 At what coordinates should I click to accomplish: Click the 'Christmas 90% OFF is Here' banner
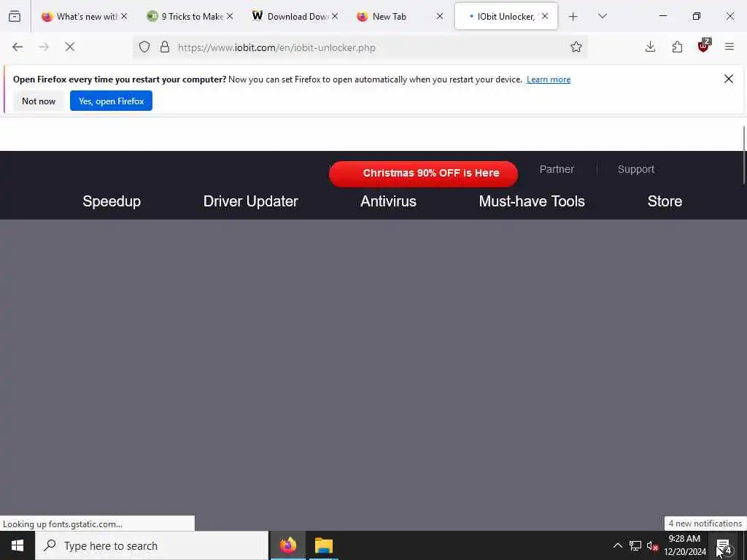[x=424, y=174]
